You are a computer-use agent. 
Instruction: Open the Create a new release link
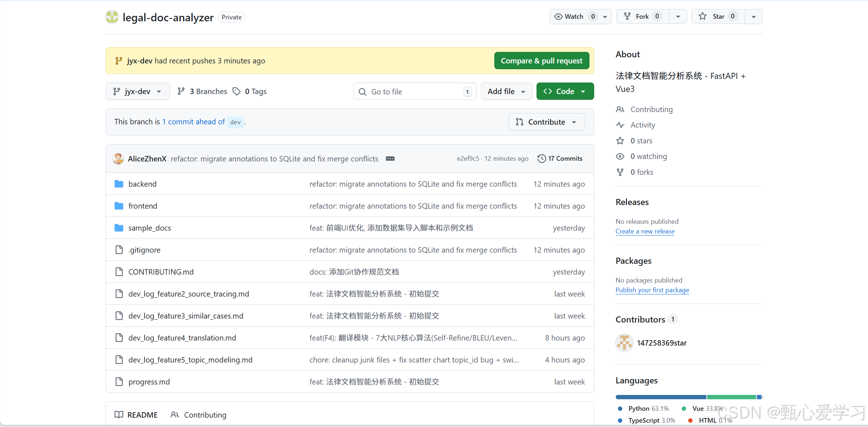(x=645, y=231)
